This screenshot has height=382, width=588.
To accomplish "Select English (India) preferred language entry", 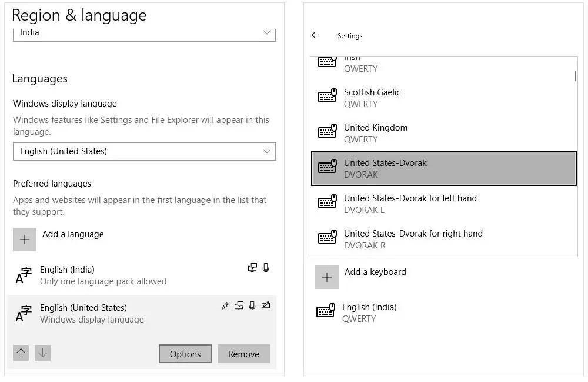I will click(x=142, y=275).
